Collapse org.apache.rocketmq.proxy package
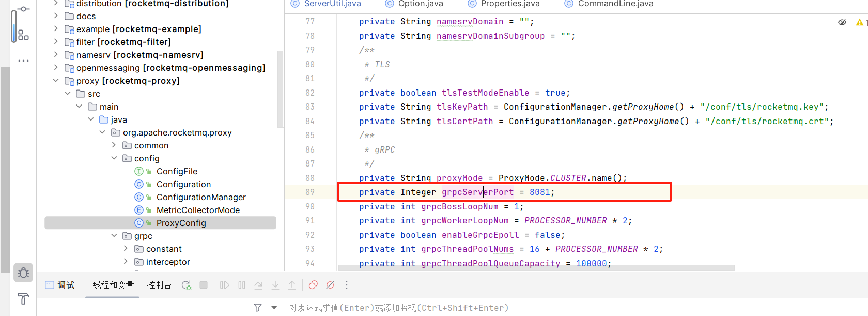 (102, 132)
